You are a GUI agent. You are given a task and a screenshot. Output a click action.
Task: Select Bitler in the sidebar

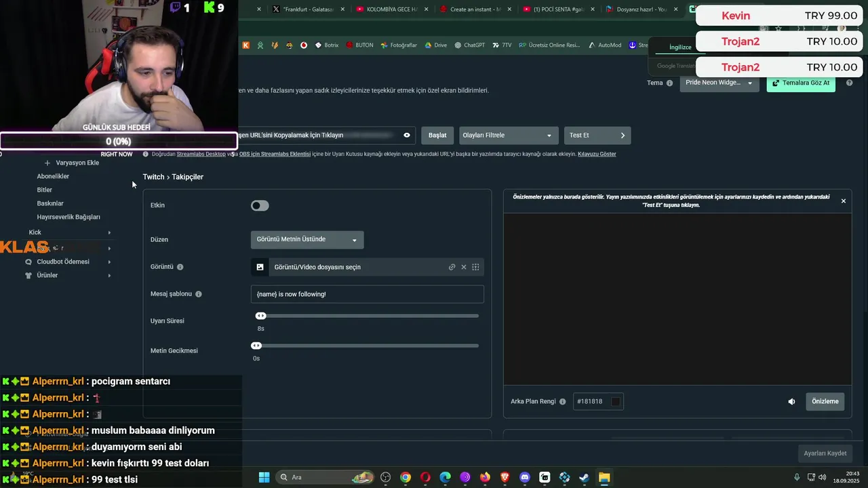[44, 190]
